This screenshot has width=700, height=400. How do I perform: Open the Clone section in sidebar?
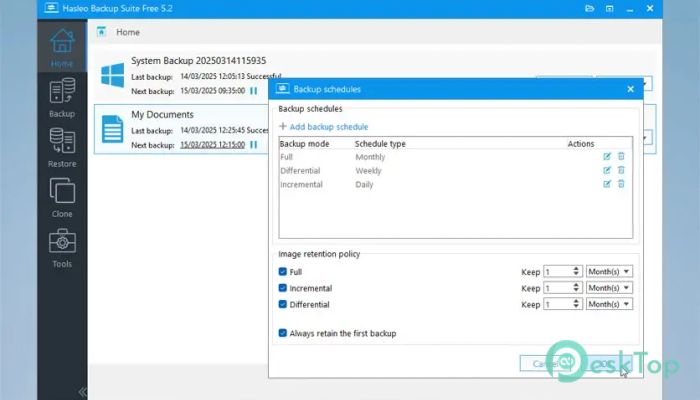tap(62, 198)
